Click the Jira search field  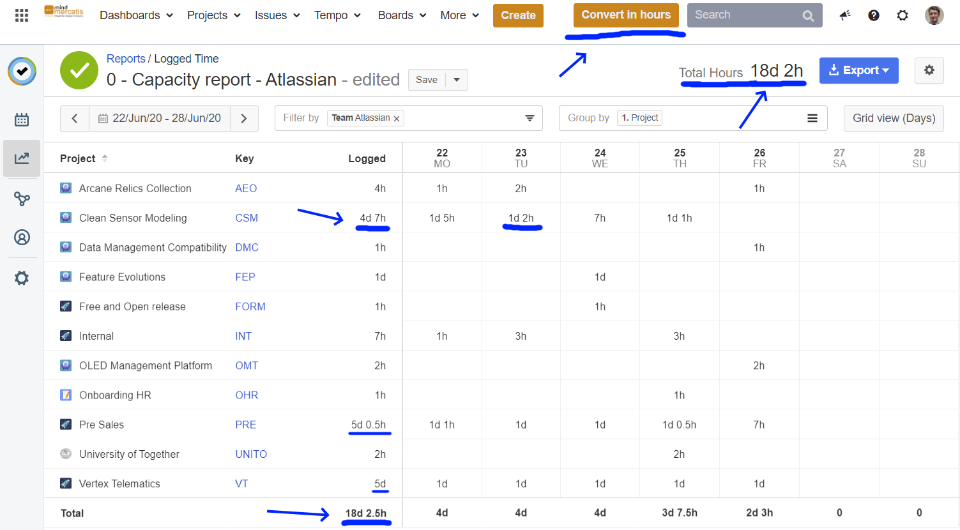tap(744, 15)
